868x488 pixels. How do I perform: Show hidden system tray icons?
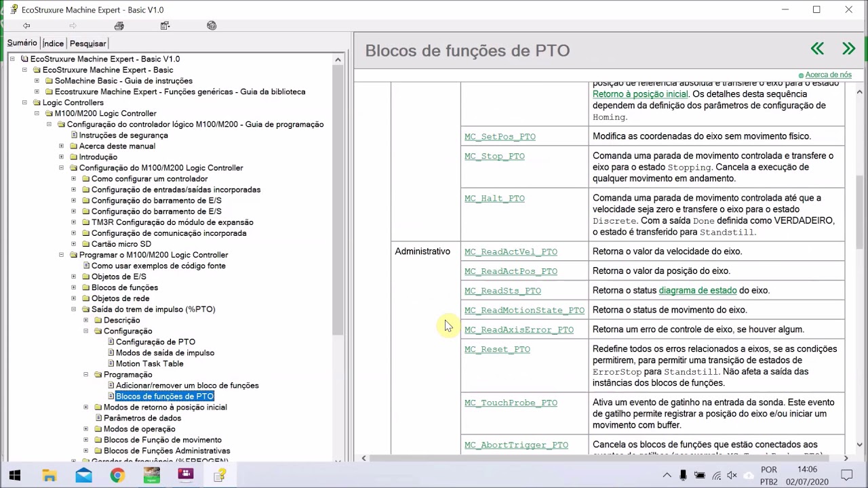667,476
